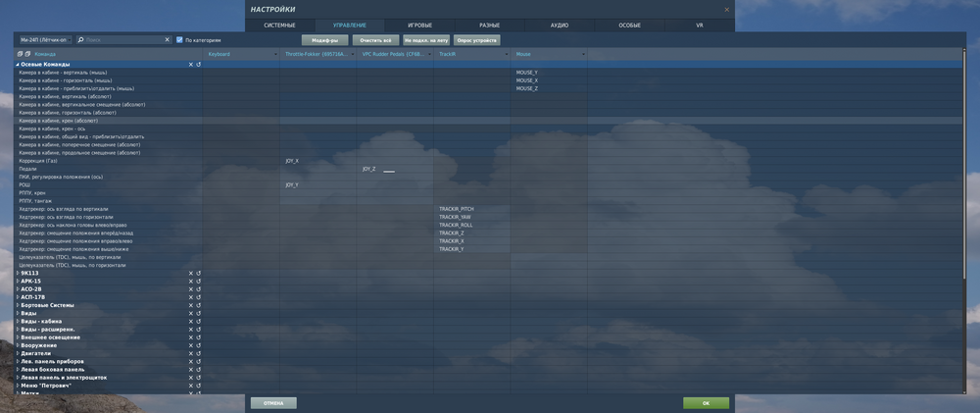Open the VPC Rudder Pedals column dropdown
Image resolution: width=980 pixels, height=413 pixels.
pyautogui.click(x=429, y=54)
